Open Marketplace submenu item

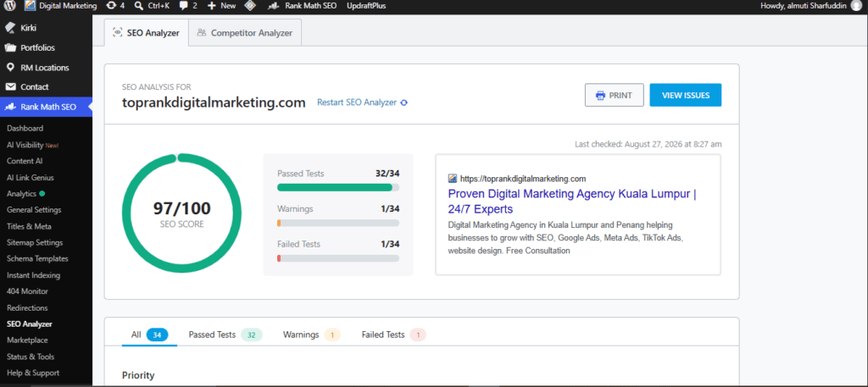(x=27, y=340)
